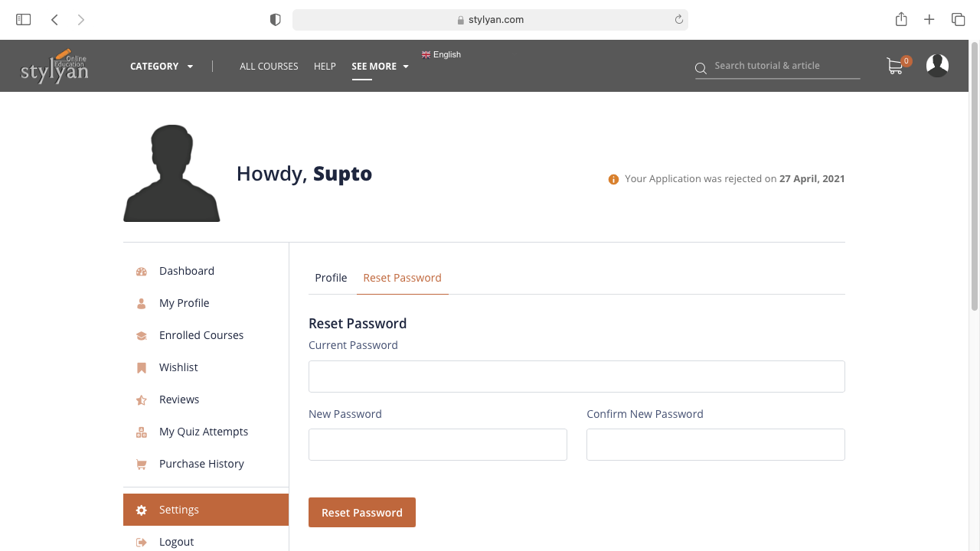Open HELP in the navigation
The width and height of the screenshot is (980, 551).
click(325, 67)
